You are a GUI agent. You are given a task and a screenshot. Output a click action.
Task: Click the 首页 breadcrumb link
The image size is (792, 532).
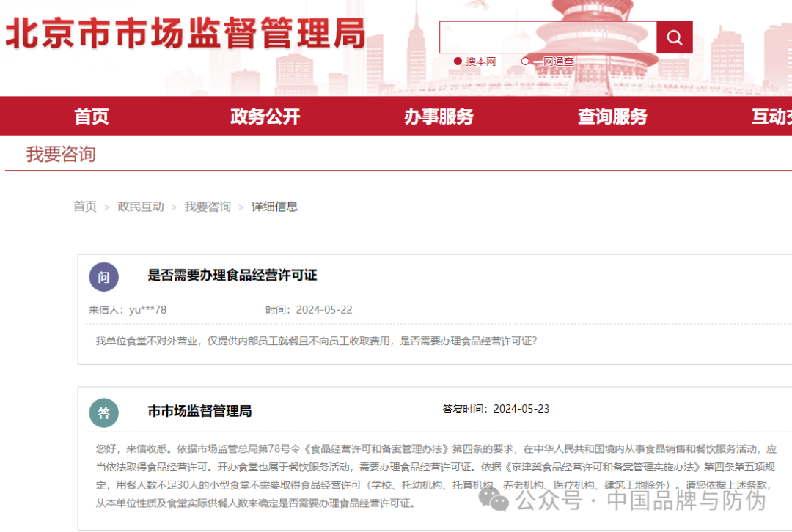coord(86,207)
